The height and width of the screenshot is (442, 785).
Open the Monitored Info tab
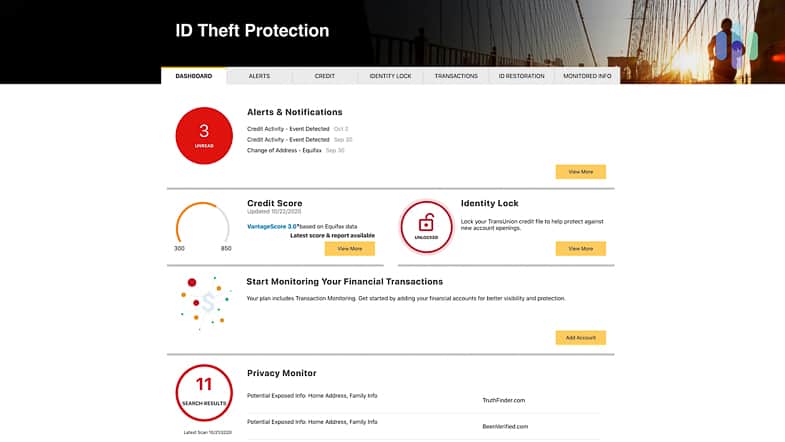coord(587,76)
